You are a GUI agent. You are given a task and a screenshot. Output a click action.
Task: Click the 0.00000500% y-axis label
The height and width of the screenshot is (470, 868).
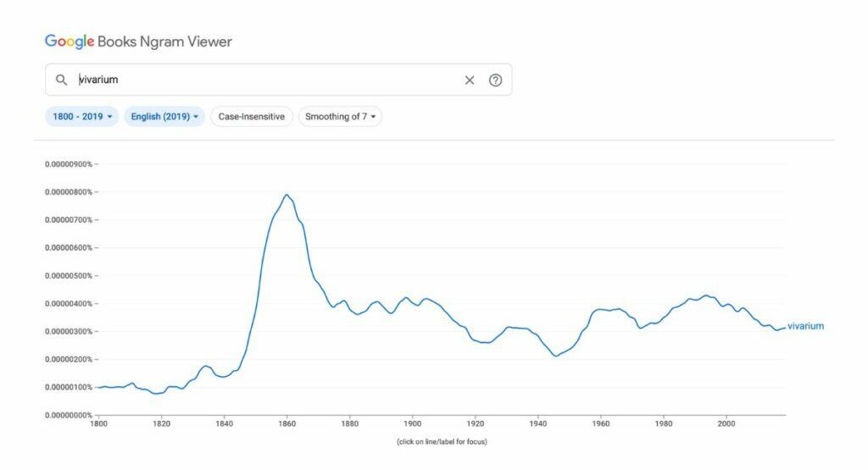click(x=70, y=276)
